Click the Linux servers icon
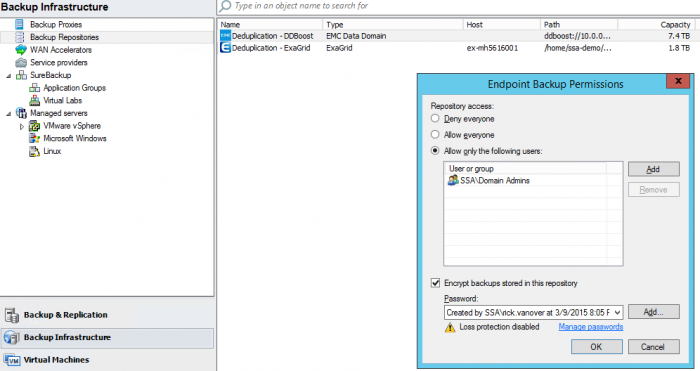The width and height of the screenshot is (700, 371). tap(34, 151)
